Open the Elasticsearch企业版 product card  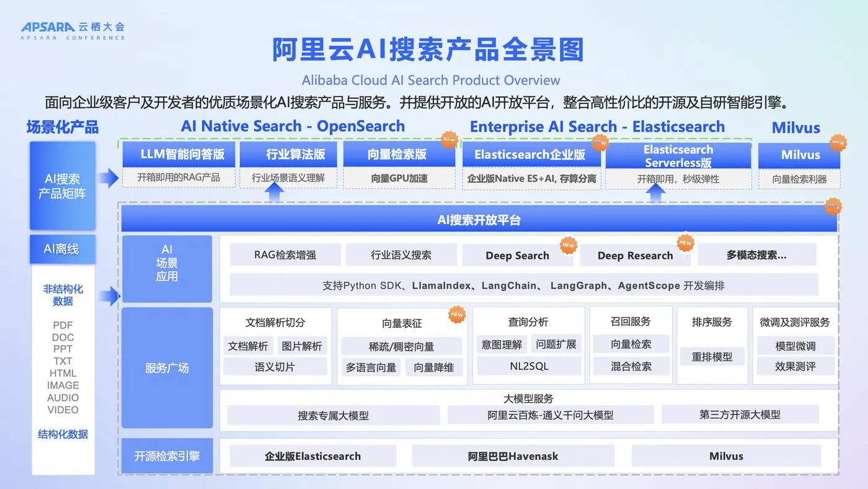click(x=531, y=155)
